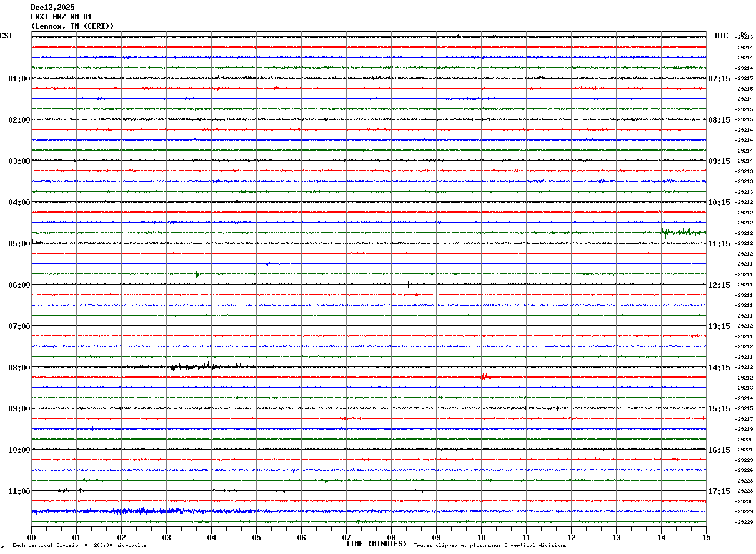Click the 16:15 UTC time label

coord(719,450)
